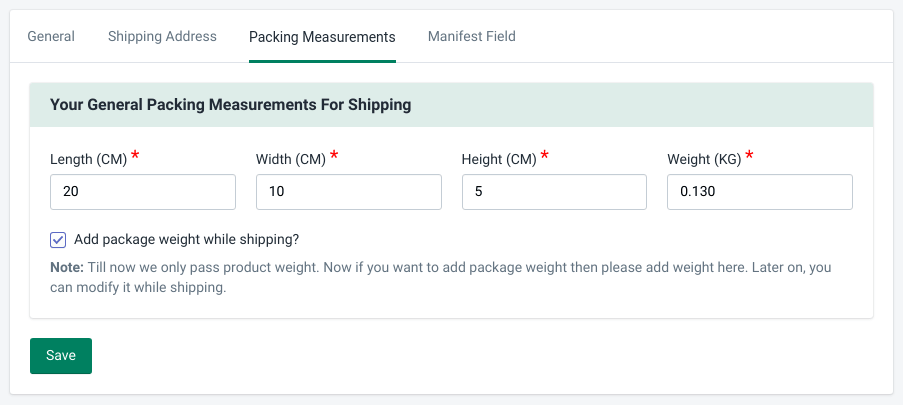Click into the Width field showing 10
The image size is (903, 405).
tap(349, 192)
